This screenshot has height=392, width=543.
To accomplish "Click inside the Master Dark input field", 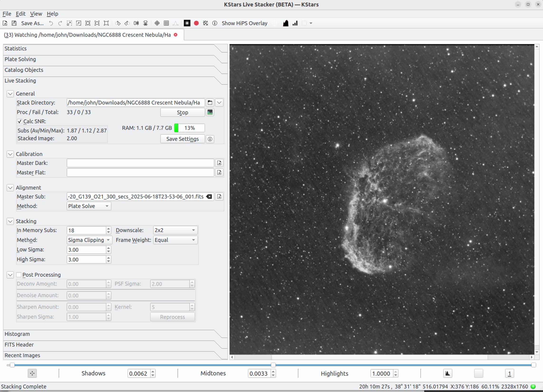I will tap(140, 163).
